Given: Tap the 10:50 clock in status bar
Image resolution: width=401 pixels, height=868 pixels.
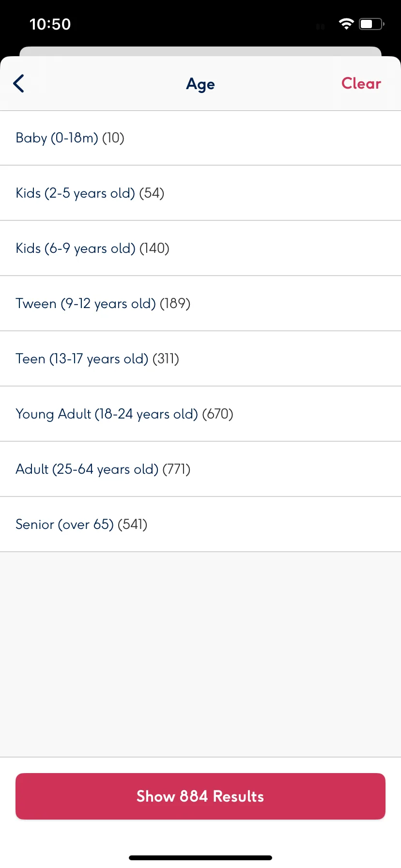Looking at the screenshot, I should point(50,24).
